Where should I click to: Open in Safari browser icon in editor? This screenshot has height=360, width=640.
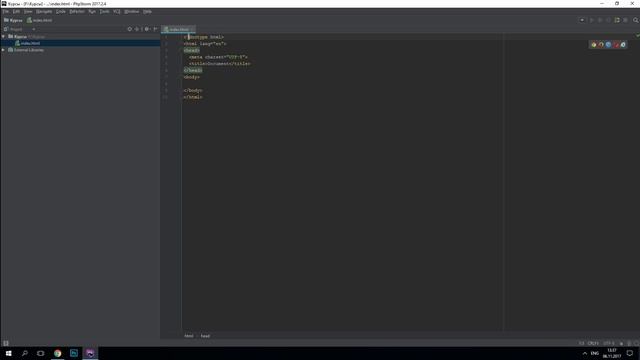coord(608,44)
